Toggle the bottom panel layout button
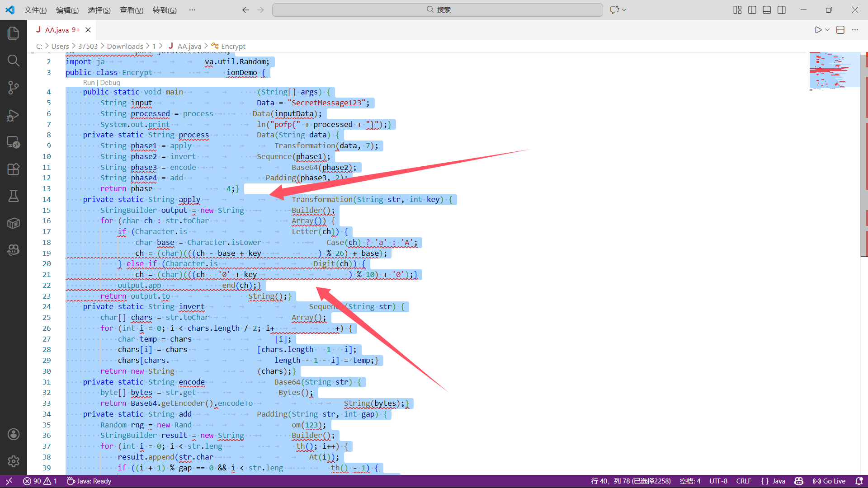The image size is (868, 488). click(767, 10)
